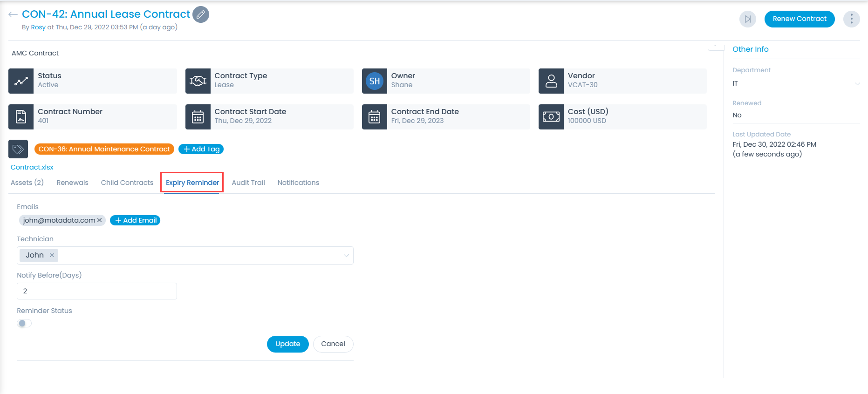The height and width of the screenshot is (394, 868).
Task: Switch to the Audit Trail tab
Action: pos(248,183)
